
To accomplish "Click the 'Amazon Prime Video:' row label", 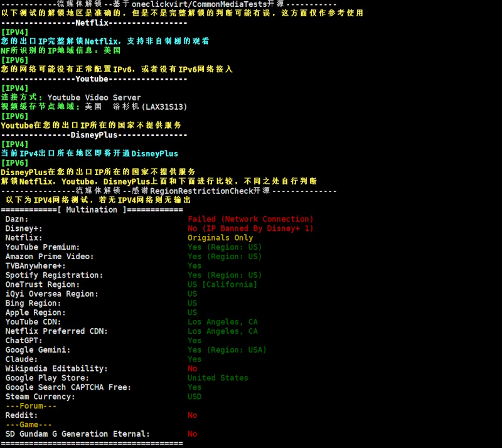I will pyautogui.click(x=50, y=257).
